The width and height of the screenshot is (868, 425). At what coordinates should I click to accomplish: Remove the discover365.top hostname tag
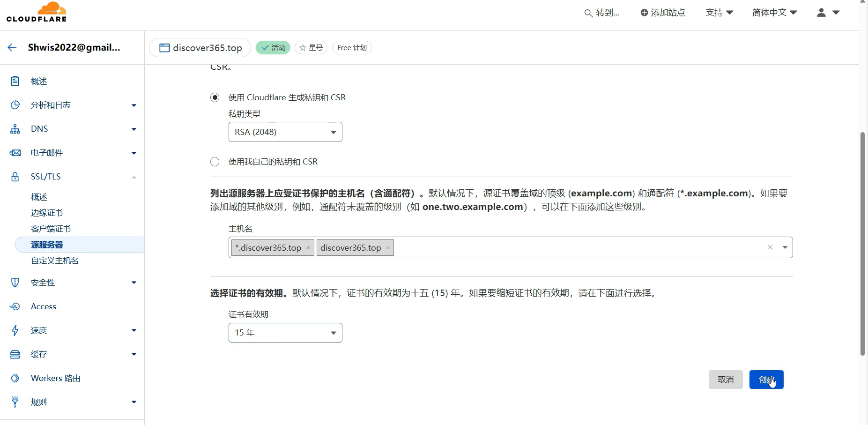click(388, 248)
